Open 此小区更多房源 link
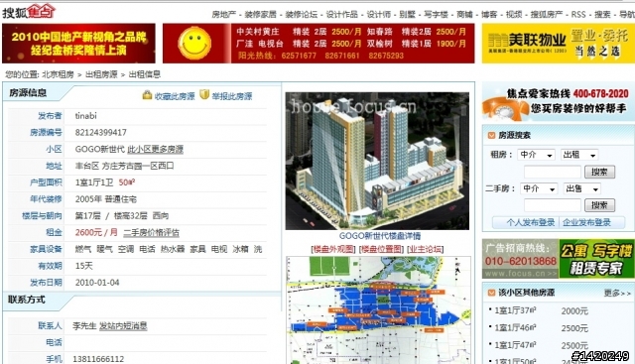Image resolution: width=635 pixels, height=364 pixels. (156, 149)
